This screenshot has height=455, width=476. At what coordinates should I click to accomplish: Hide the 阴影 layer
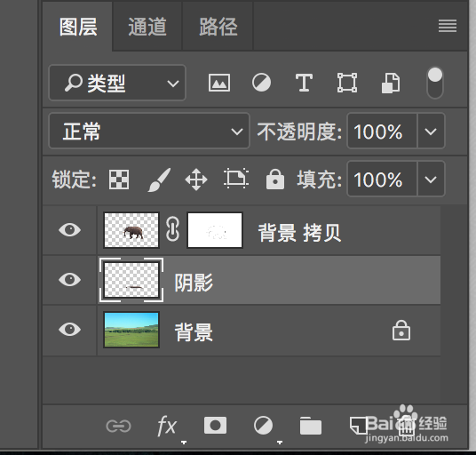pos(70,279)
